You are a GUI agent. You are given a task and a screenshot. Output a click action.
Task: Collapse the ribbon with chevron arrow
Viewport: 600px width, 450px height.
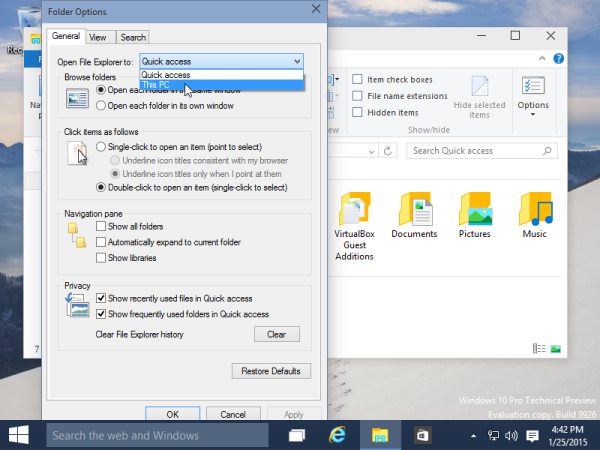pos(542,58)
